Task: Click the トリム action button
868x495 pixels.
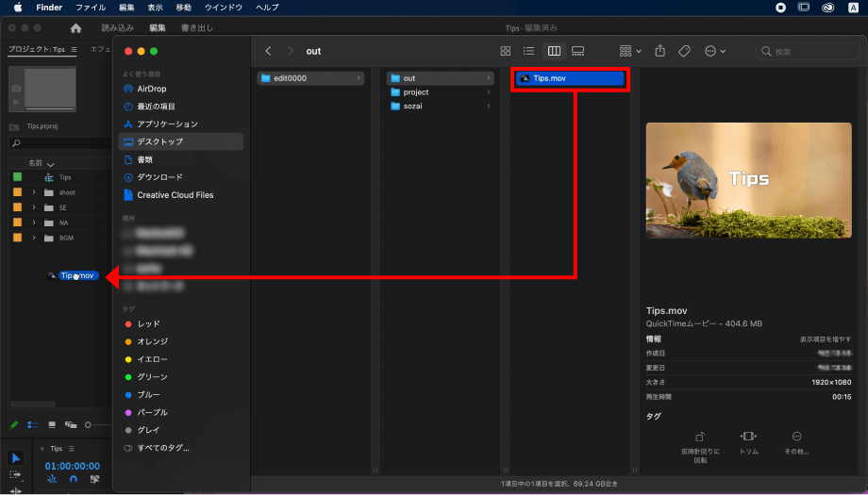Action: coord(748,443)
